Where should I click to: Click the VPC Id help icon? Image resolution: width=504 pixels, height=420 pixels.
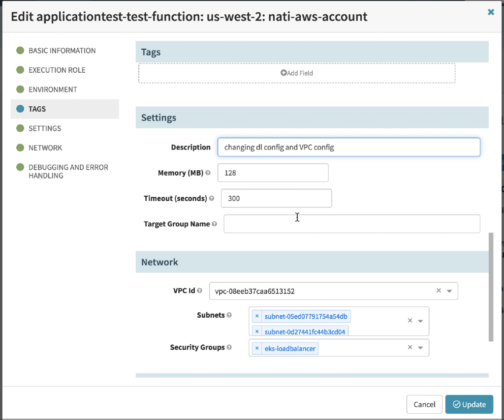click(x=200, y=291)
